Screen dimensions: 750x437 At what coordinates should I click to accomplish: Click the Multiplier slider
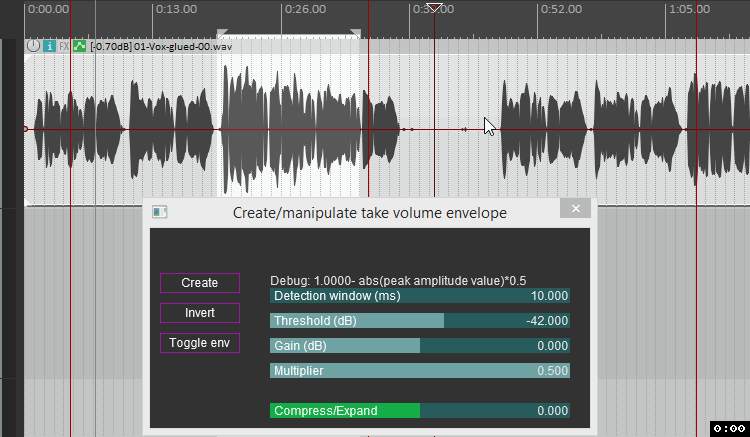tap(420, 371)
